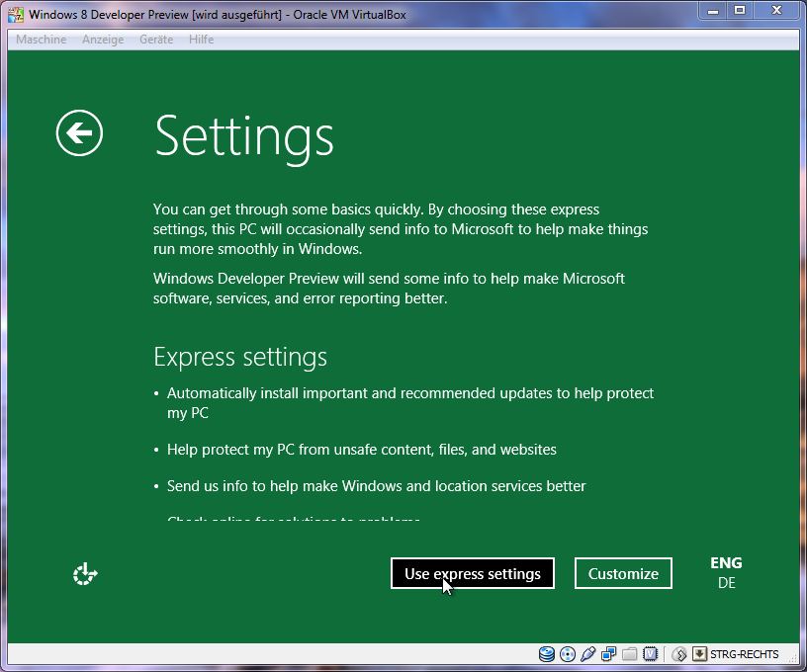The image size is (807, 672).
Task: Switch the ENG DE input language indicator
Action: tap(726, 573)
